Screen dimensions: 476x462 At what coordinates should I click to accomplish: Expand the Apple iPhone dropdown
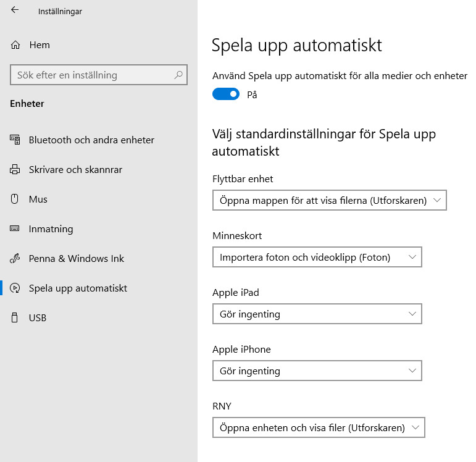[316, 371]
